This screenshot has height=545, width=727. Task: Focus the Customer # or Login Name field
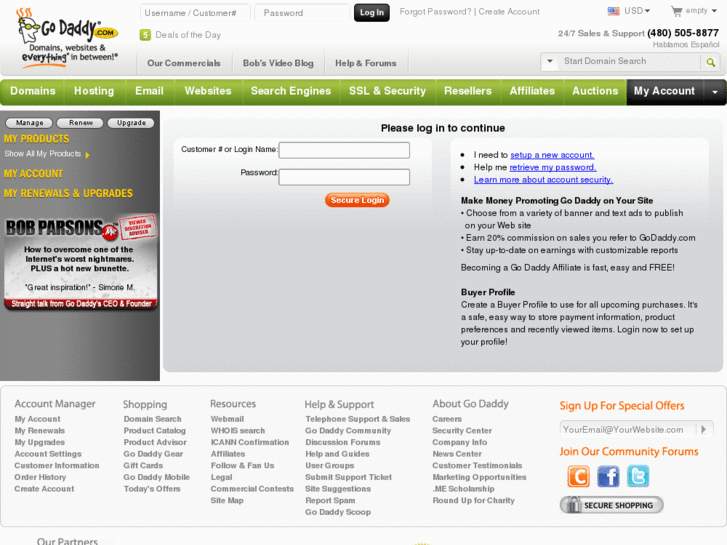click(x=344, y=150)
